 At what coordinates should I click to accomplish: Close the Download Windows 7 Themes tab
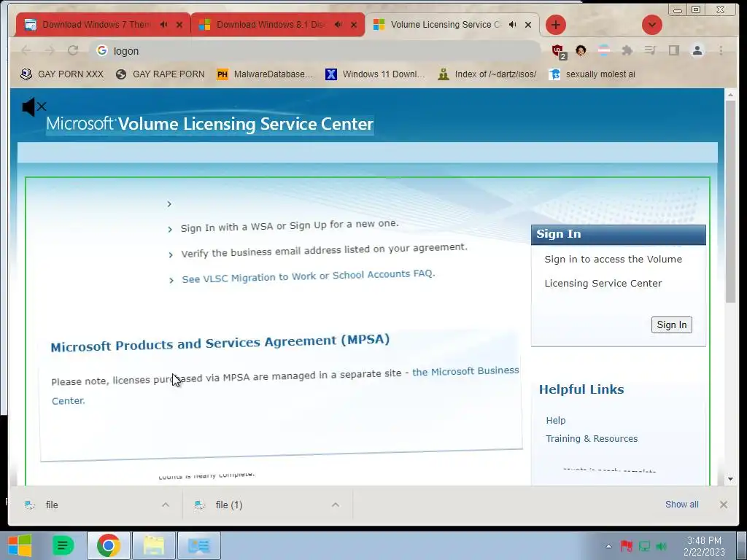click(179, 25)
